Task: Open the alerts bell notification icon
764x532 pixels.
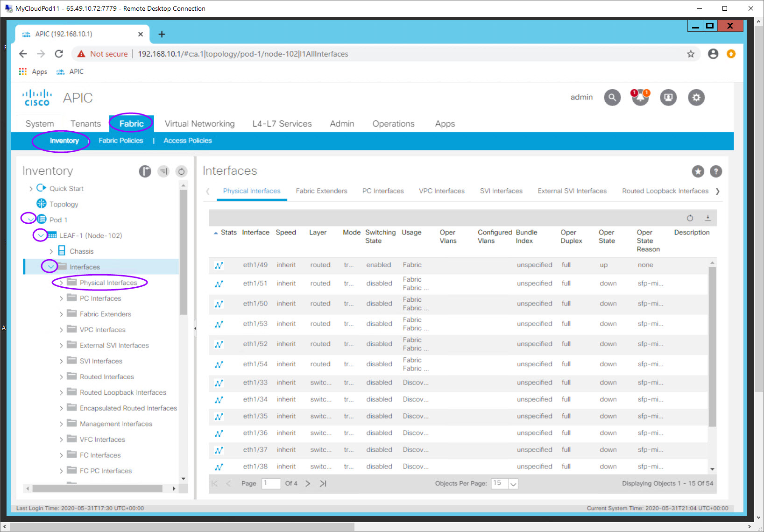Action: click(x=640, y=98)
